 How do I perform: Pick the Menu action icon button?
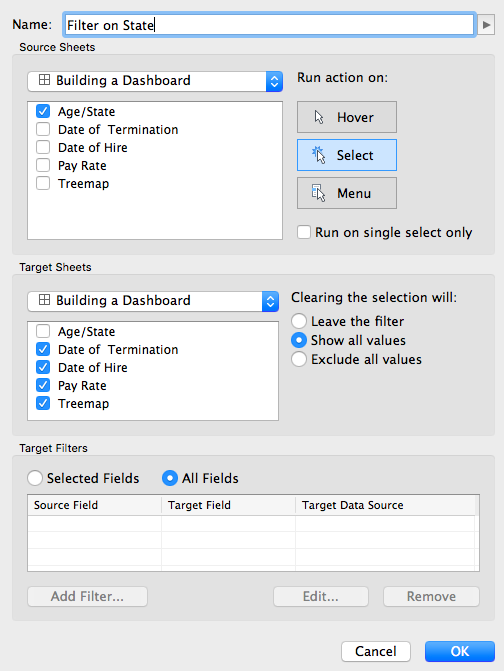click(347, 193)
